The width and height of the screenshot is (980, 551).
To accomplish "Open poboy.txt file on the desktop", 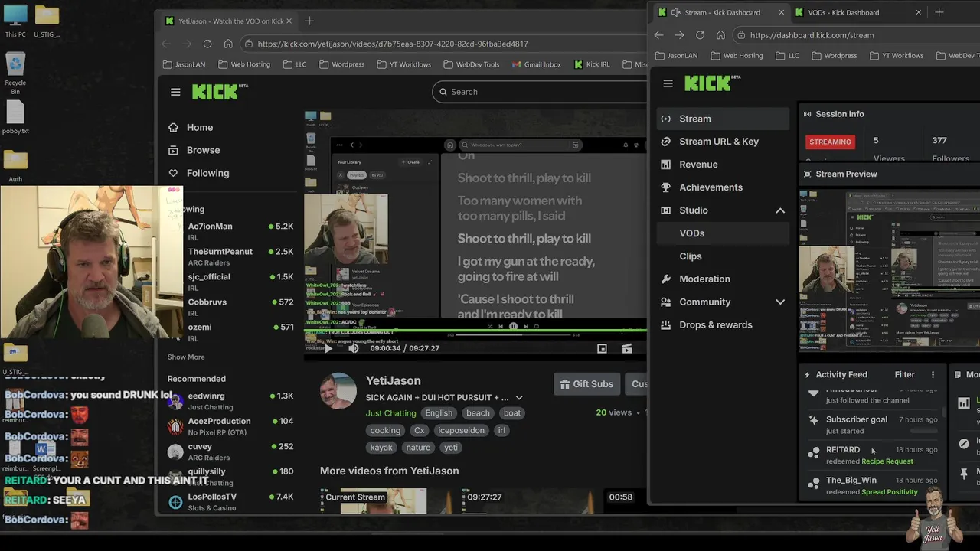I will (15, 117).
